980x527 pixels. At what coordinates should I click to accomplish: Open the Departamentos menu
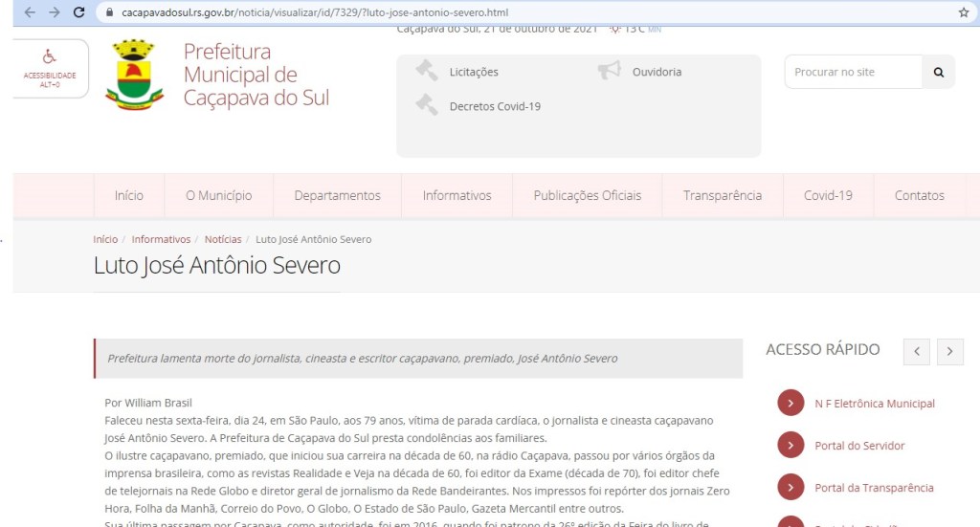pyautogui.click(x=337, y=195)
